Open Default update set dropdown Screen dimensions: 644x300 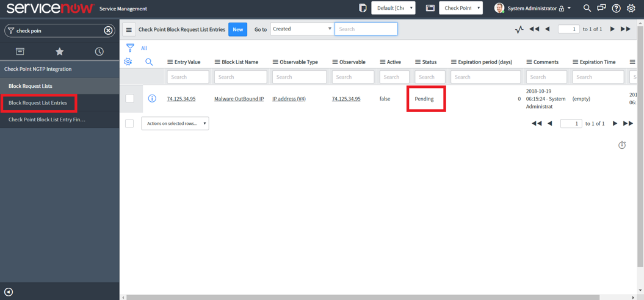coord(394,8)
